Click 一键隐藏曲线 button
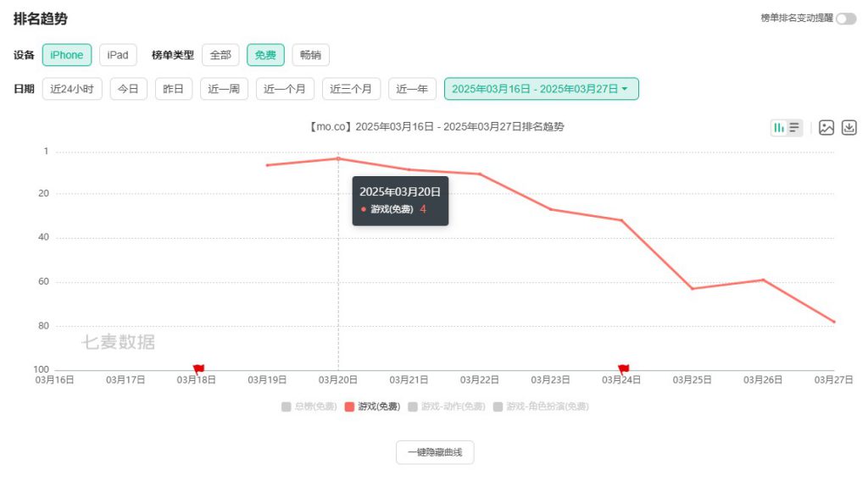 (435, 452)
